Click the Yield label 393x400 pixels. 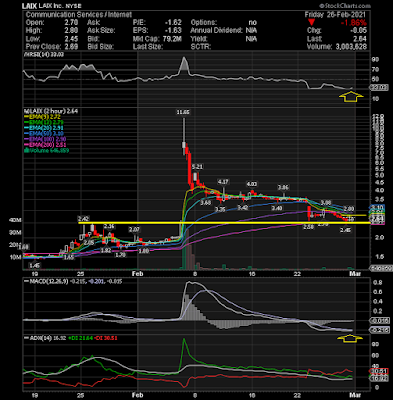pos(199,39)
